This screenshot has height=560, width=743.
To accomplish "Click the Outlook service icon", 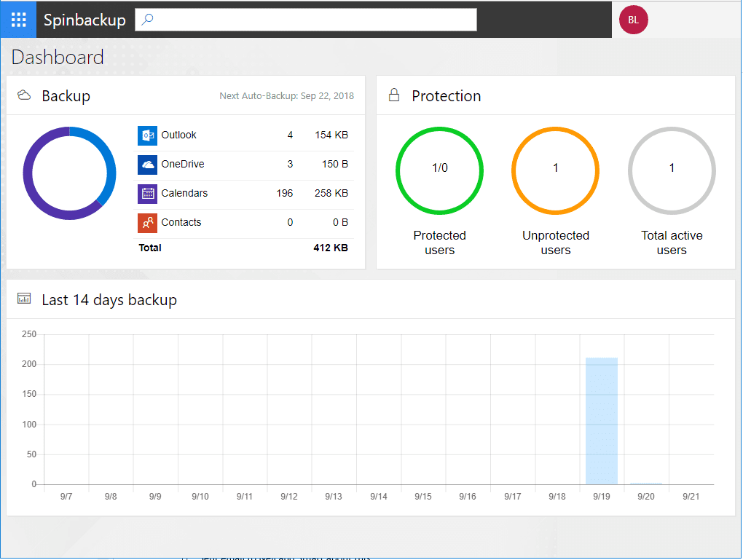I will pos(147,135).
